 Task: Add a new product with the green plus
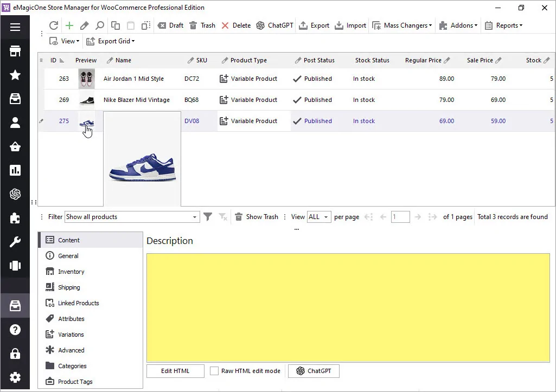pos(69,25)
